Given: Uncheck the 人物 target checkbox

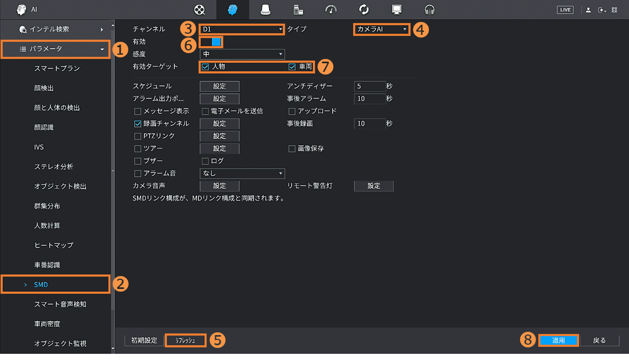Looking at the screenshot, I should click(205, 67).
